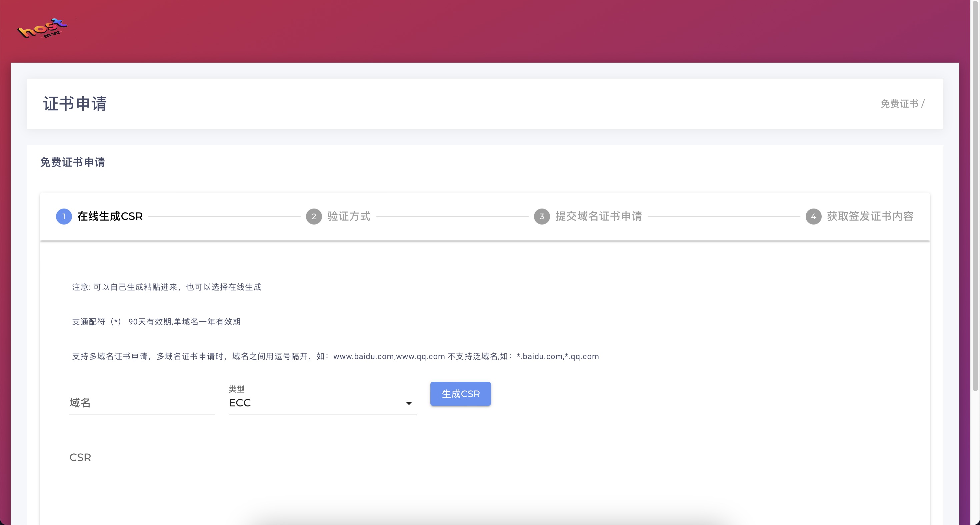Click the step 4 circle icon

click(813, 216)
